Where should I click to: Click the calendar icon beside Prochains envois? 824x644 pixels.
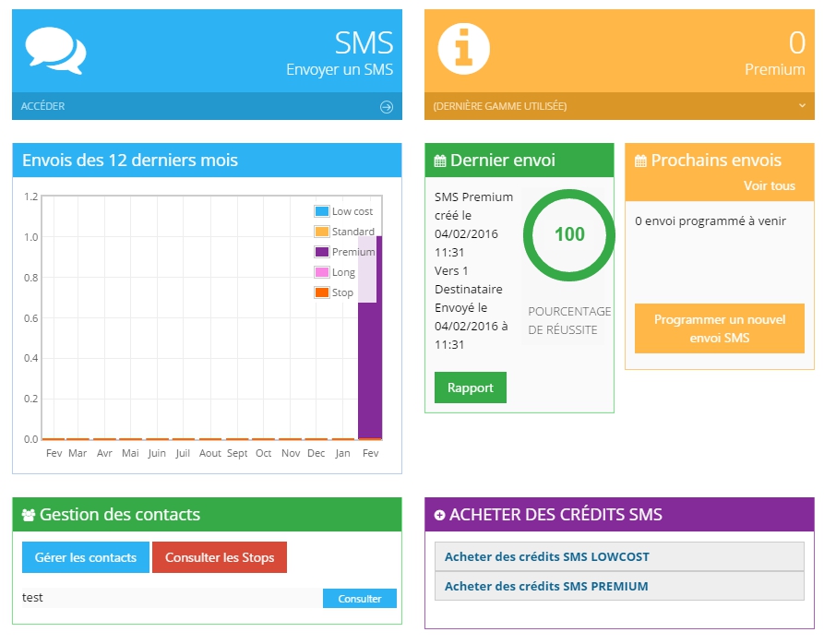[x=641, y=161]
